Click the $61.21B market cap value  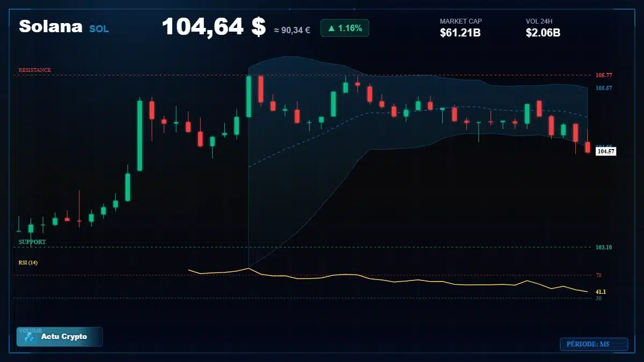coord(460,33)
